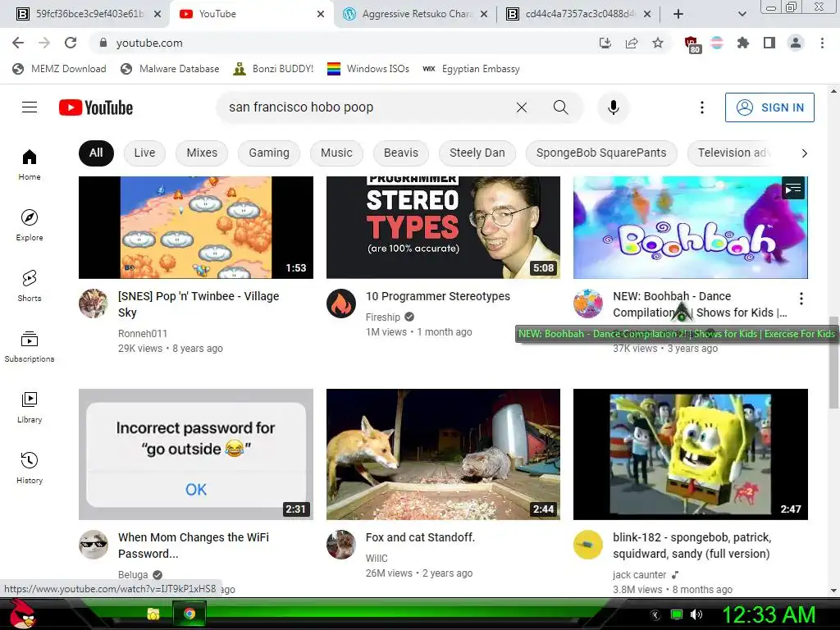Open the Egyptian Embassy bookmark

[471, 69]
